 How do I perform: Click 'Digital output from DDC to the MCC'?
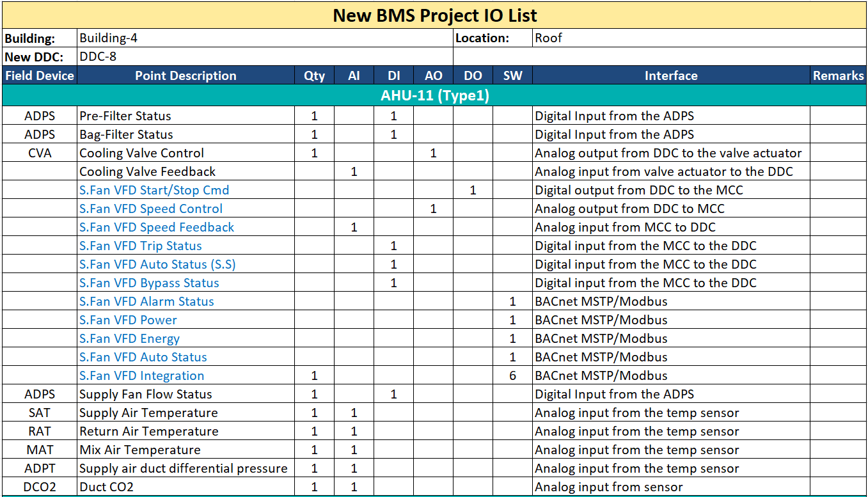coord(671,190)
